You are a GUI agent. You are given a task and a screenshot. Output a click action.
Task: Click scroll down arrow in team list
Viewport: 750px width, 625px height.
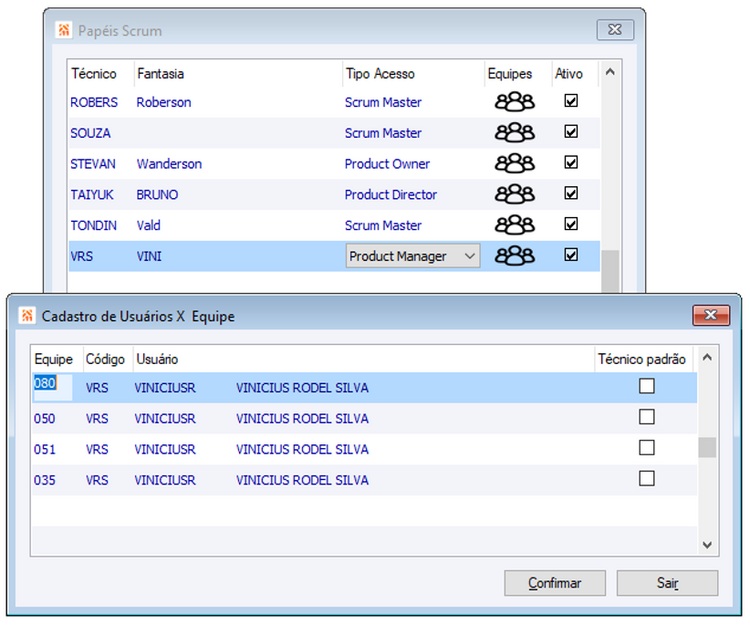pos(707,545)
